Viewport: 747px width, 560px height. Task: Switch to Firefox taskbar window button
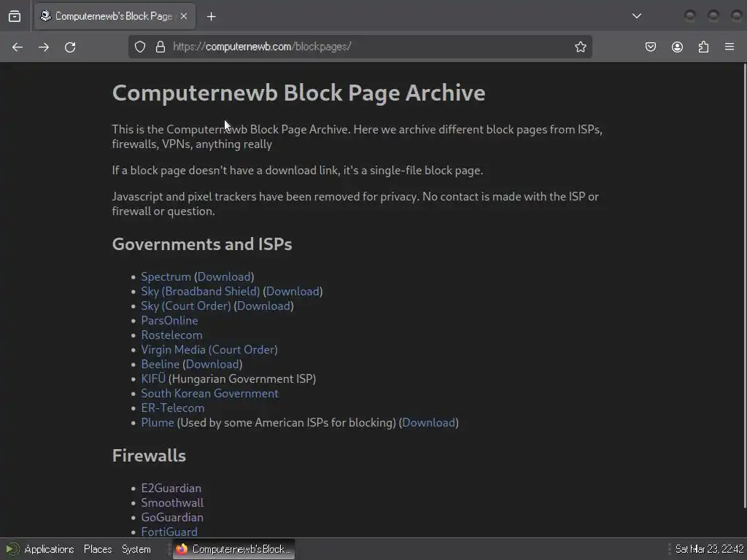233,549
